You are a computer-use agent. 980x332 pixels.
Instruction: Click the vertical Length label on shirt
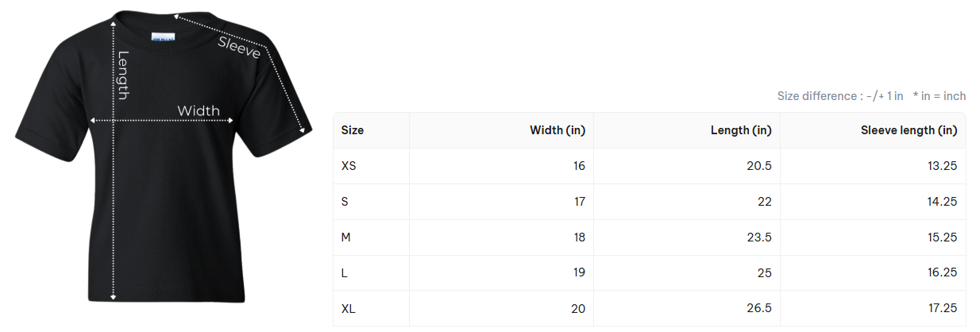coord(123,75)
